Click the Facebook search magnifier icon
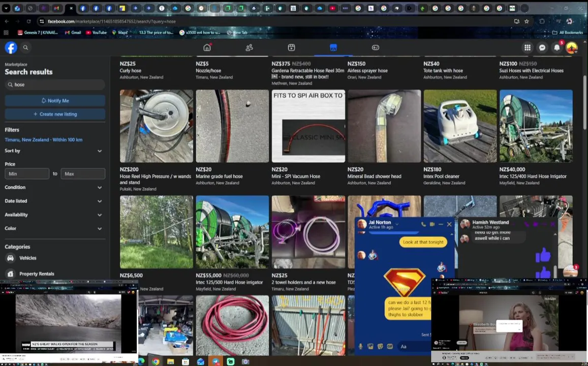 [25, 48]
